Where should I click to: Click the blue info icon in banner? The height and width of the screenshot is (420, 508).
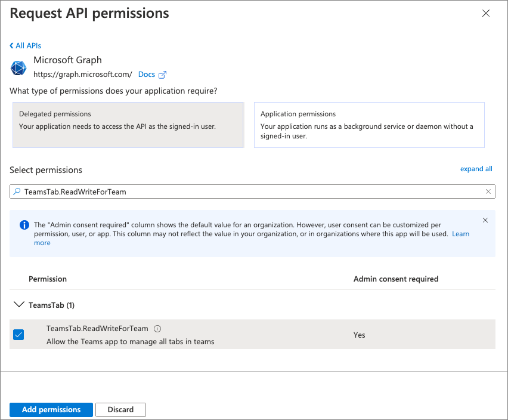[x=24, y=225]
